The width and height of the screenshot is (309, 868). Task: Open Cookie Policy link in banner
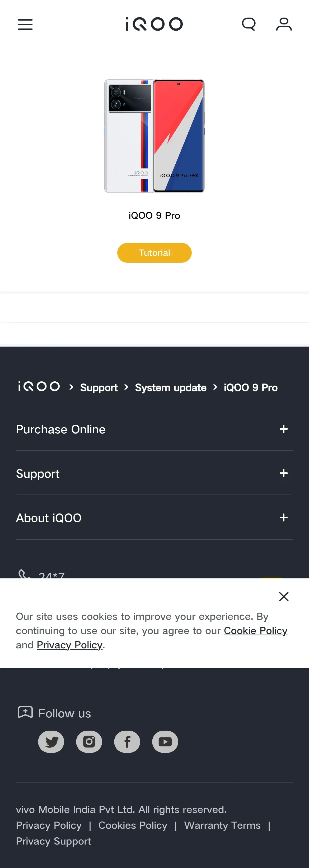(x=255, y=631)
